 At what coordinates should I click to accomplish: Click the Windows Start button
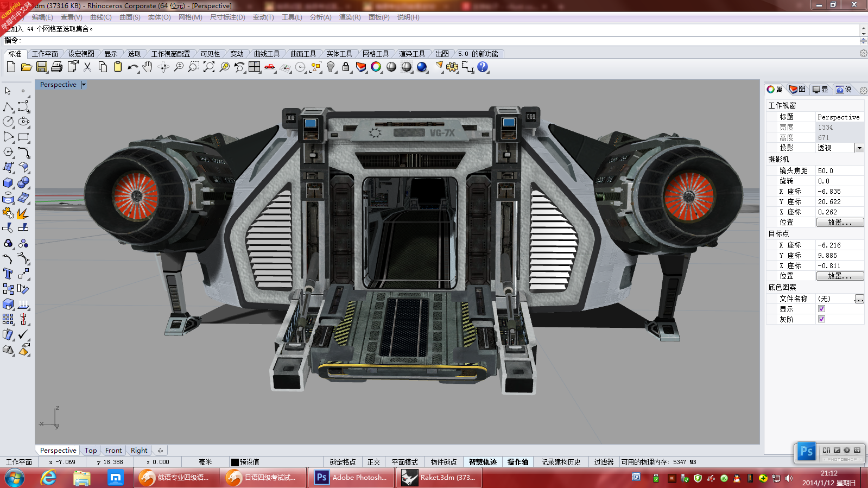pos(15,478)
